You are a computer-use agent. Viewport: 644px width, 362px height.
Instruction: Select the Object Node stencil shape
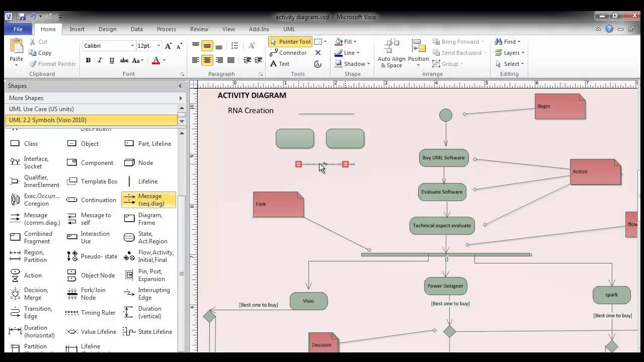pos(91,276)
